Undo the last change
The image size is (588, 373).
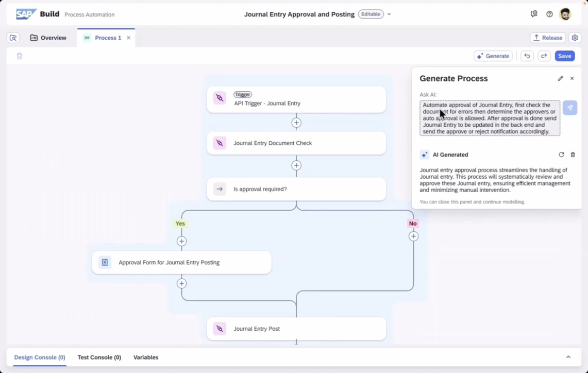point(527,56)
